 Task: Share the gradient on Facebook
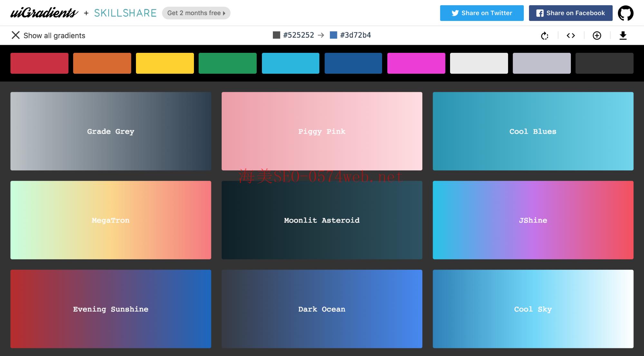coord(571,13)
